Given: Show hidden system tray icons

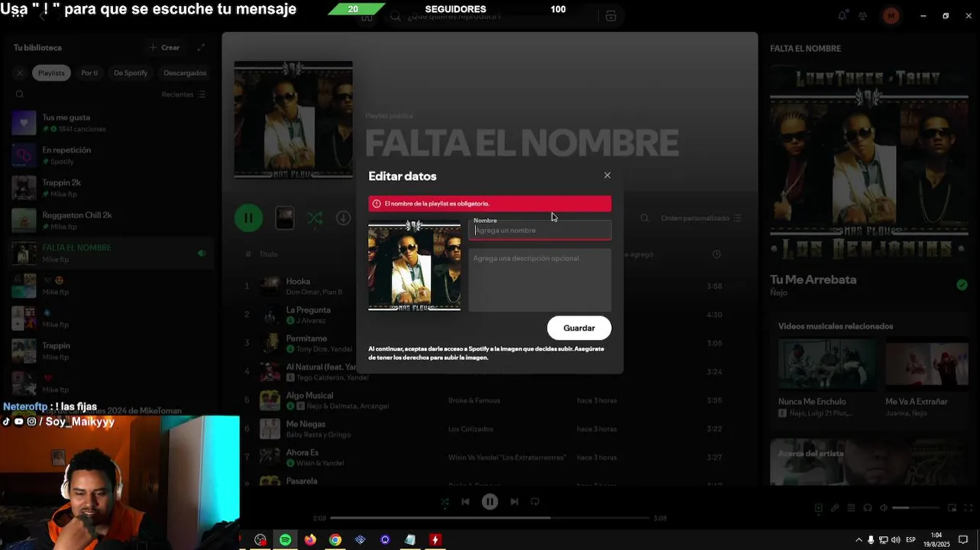Looking at the screenshot, I should point(859,539).
